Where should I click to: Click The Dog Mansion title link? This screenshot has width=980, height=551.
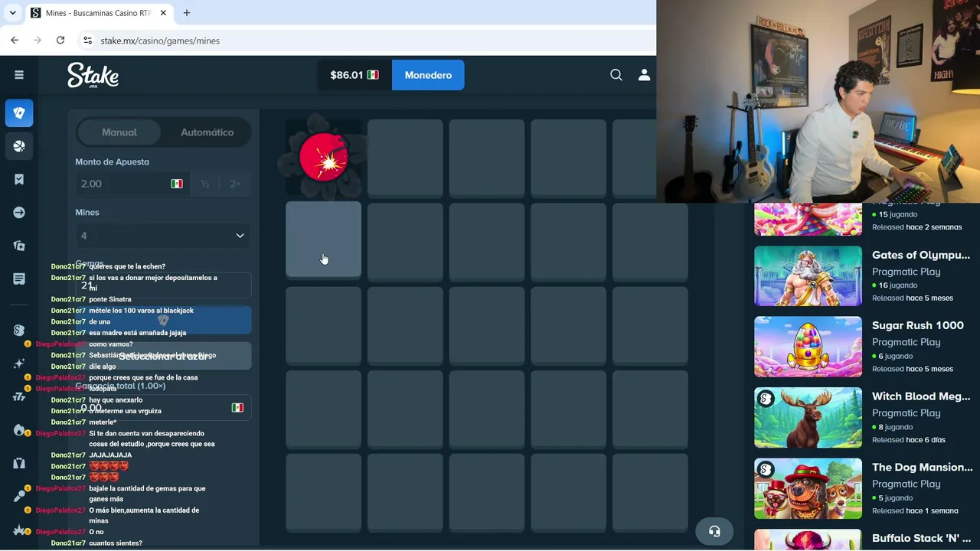coord(922,467)
